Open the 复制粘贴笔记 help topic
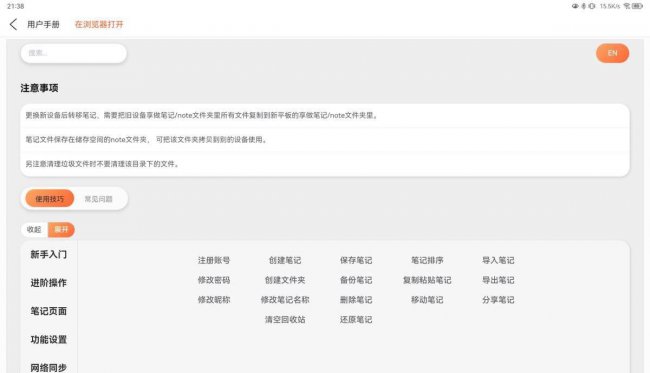Screen dimensions: 650x373 tap(427, 280)
